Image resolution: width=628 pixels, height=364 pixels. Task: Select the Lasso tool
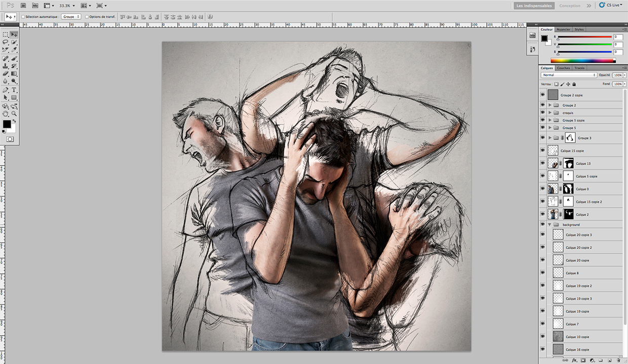pyautogui.click(x=5, y=42)
